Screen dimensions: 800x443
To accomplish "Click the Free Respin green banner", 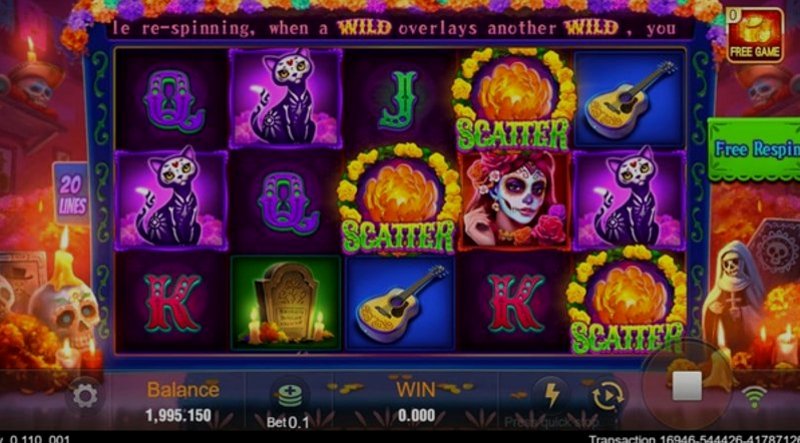I will click(754, 149).
